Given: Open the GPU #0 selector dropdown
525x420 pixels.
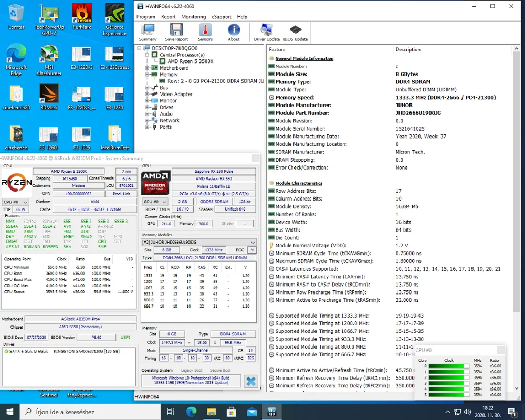Looking at the screenshot, I should coord(154,202).
